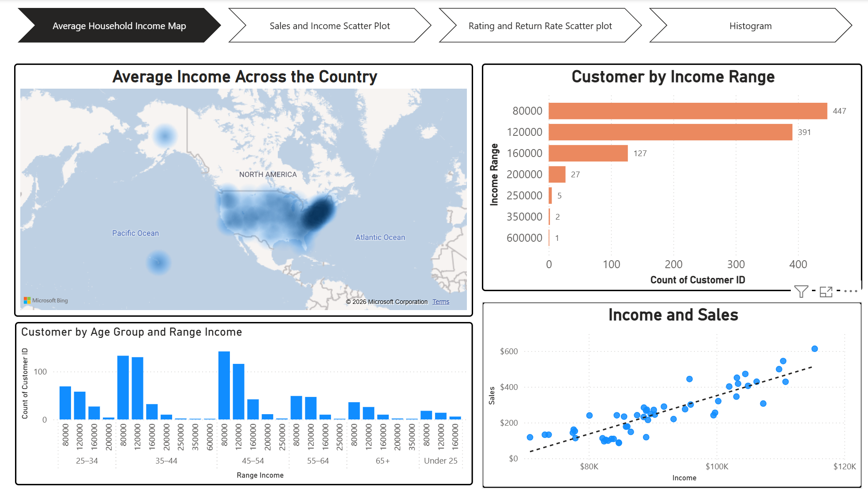Switch to Rating and Return Rate Scatter plot page
Viewport: 868px width, 494px height.
pyautogui.click(x=540, y=26)
